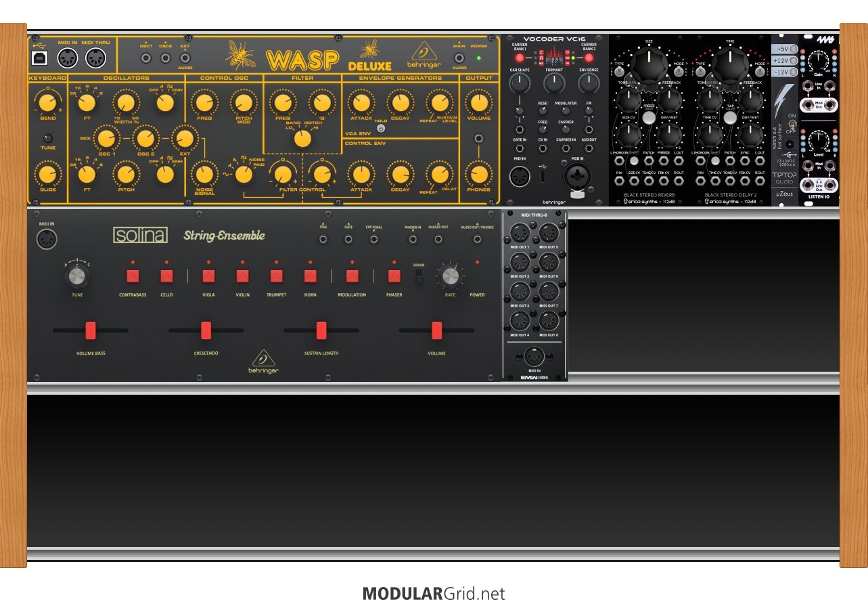This screenshot has height=608, width=868.
Task: Flip the Solina COLOR switch
Action: point(419,276)
